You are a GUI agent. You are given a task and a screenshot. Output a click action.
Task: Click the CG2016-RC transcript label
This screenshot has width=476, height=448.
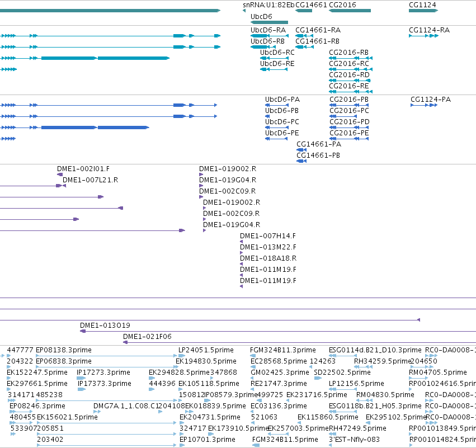[349, 64]
